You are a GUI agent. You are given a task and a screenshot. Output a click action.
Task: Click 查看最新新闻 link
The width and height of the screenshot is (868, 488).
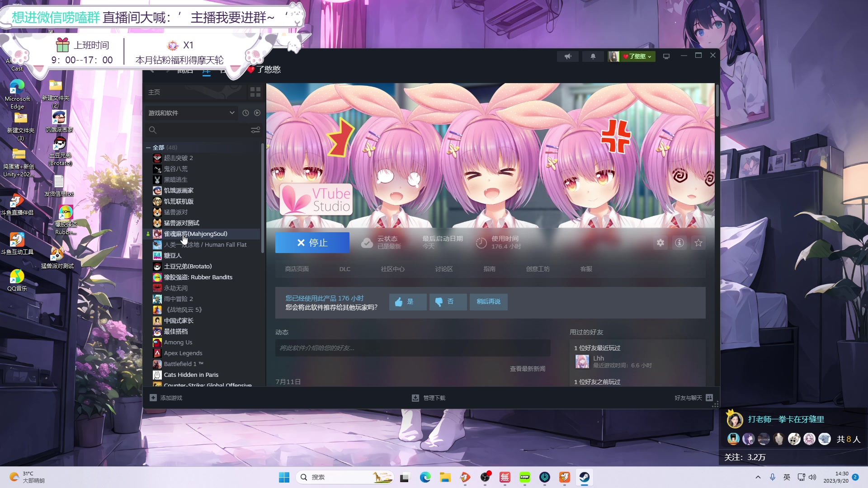click(528, 369)
